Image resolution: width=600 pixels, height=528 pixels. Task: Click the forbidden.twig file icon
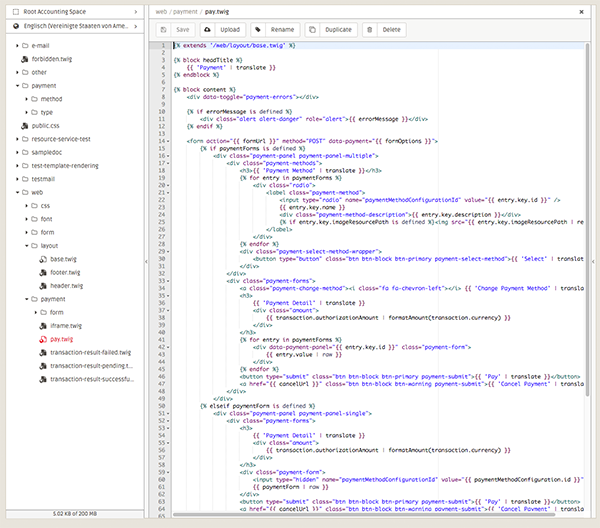click(23, 59)
